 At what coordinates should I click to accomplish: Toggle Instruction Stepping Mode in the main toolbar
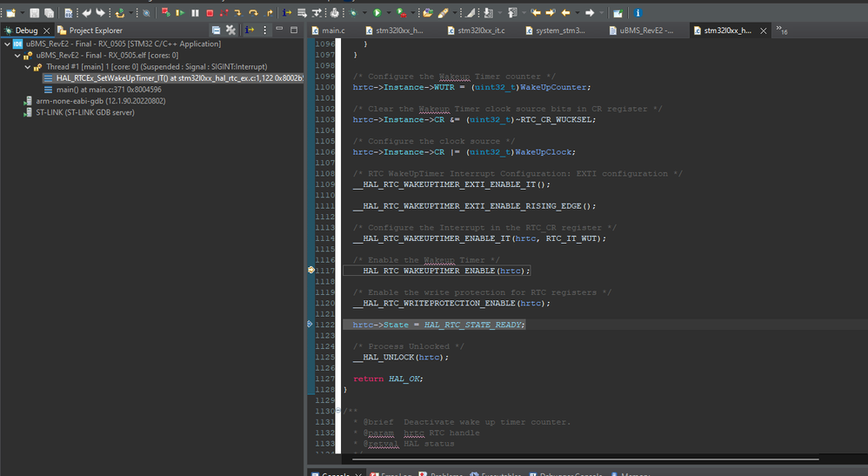tap(289, 13)
